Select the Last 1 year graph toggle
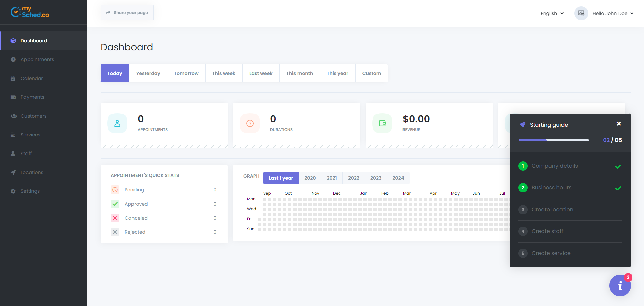This screenshot has height=306, width=644. click(281, 178)
